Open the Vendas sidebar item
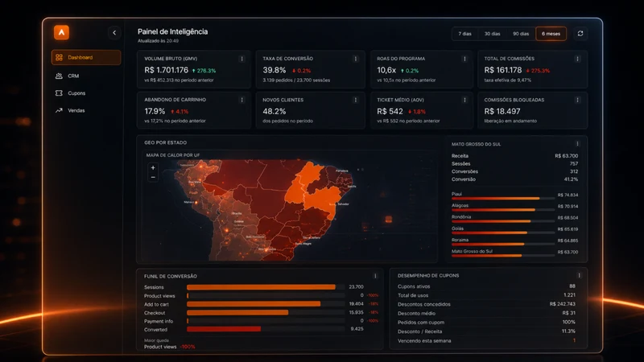The width and height of the screenshot is (644, 362). pyautogui.click(x=86, y=110)
